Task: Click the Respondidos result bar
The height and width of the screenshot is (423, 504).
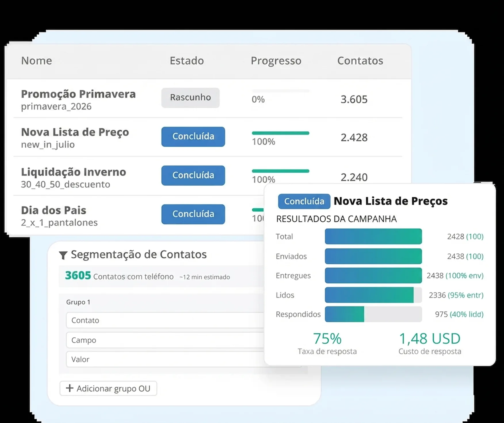Action: click(x=373, y=314)
